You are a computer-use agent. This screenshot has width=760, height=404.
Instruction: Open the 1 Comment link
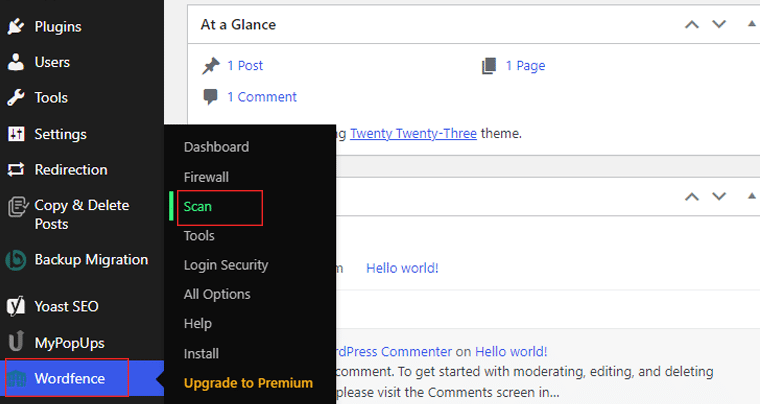(x=262, y=97)
